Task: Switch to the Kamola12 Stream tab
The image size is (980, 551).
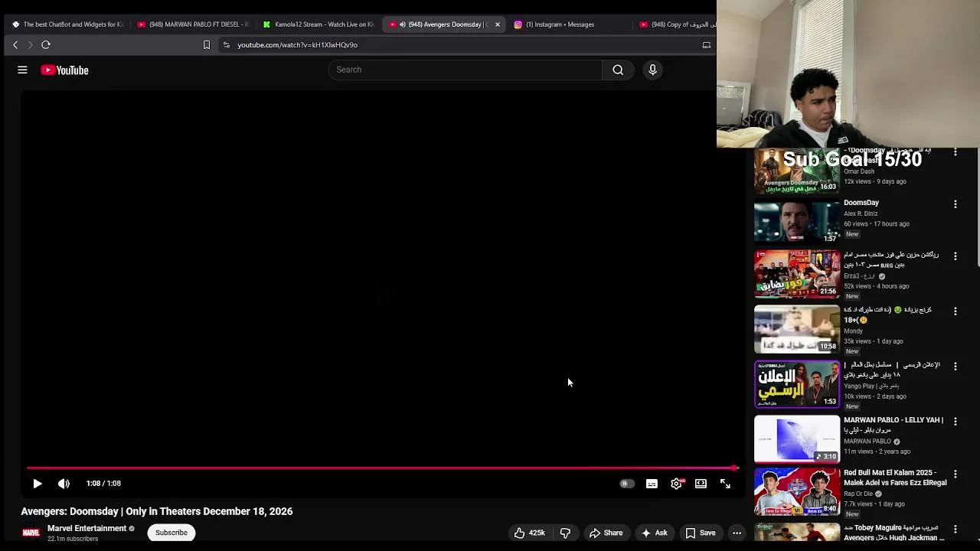Action: coord(318,24)
